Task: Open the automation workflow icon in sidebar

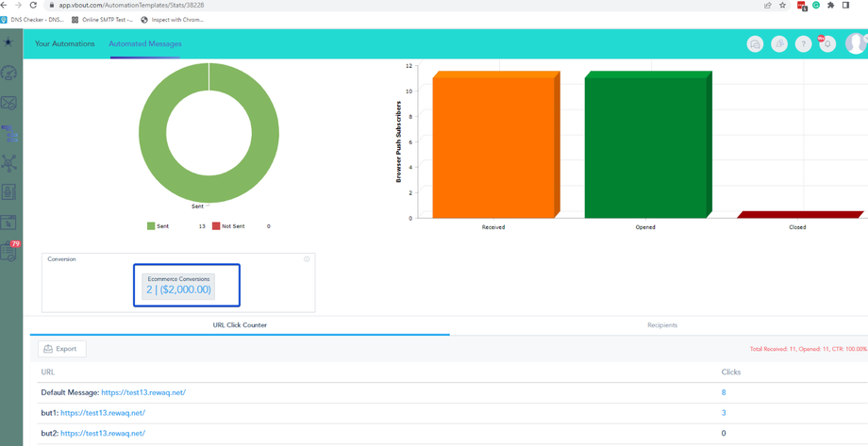Action: [x=10, y=133]
